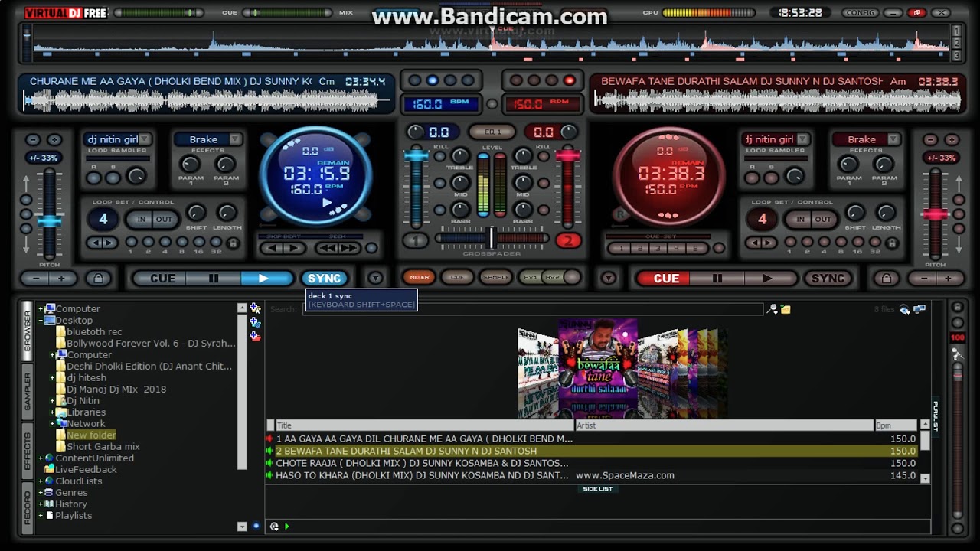Skip one beat back on deck 1
This screenshot has height=551, width=980.
(273, 248)
